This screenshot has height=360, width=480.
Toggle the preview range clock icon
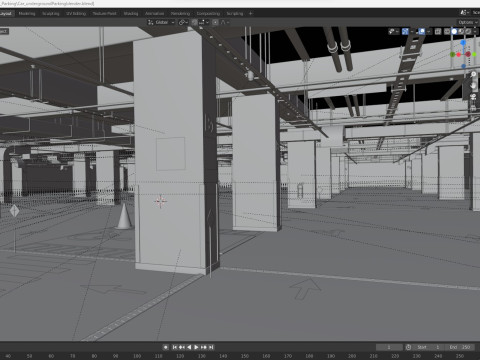[x=408, y=347]
